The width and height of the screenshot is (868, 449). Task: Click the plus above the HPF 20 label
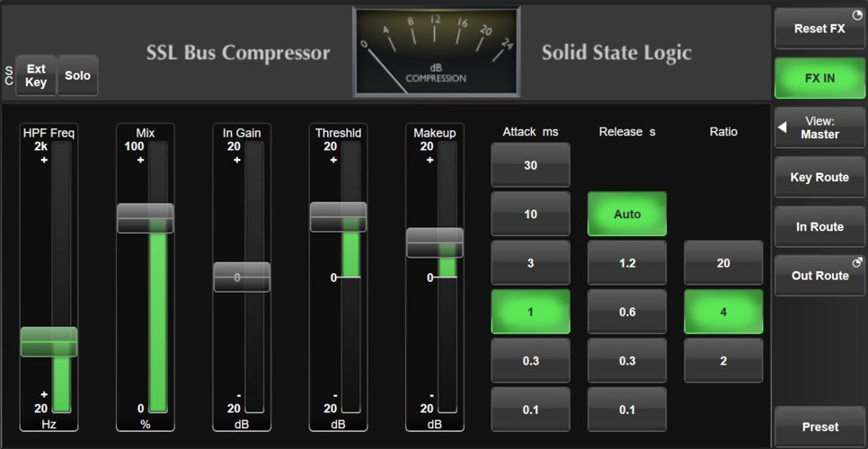click(x=44, y=395)
